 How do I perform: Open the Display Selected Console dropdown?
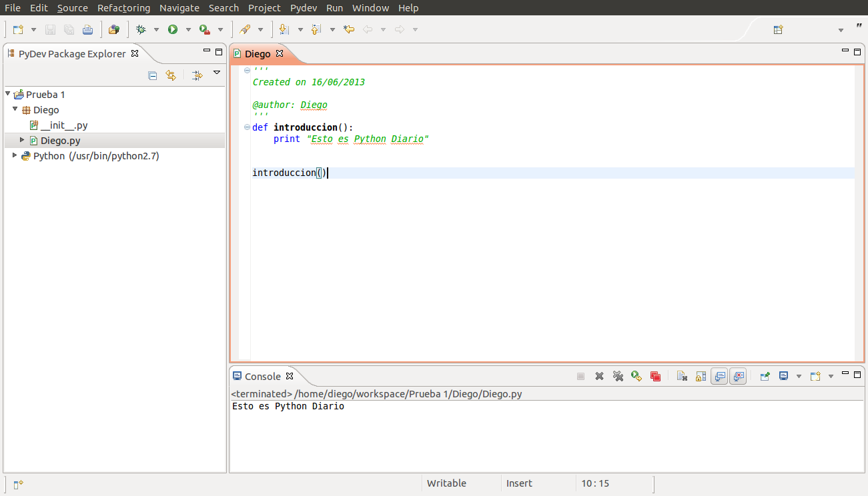(799, 377)
